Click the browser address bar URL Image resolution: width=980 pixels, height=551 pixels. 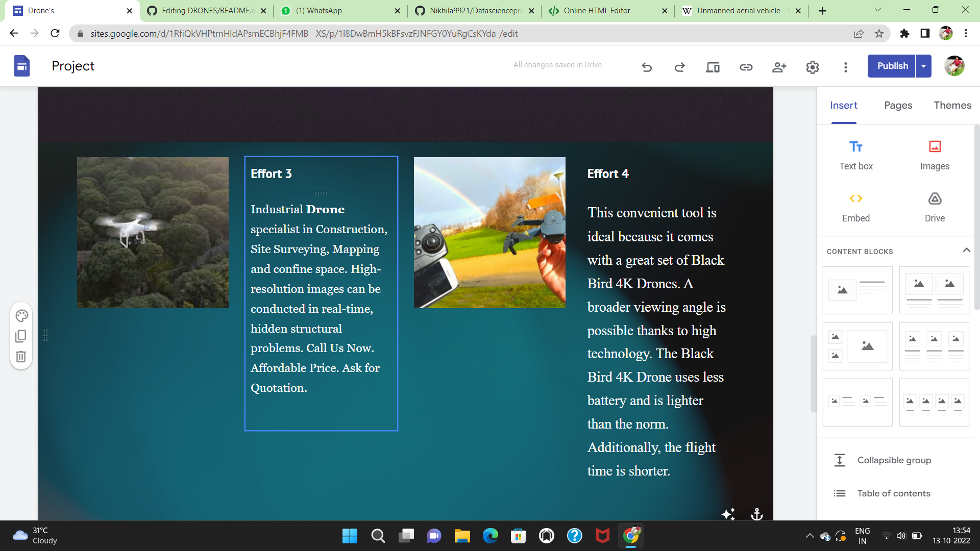304,34
